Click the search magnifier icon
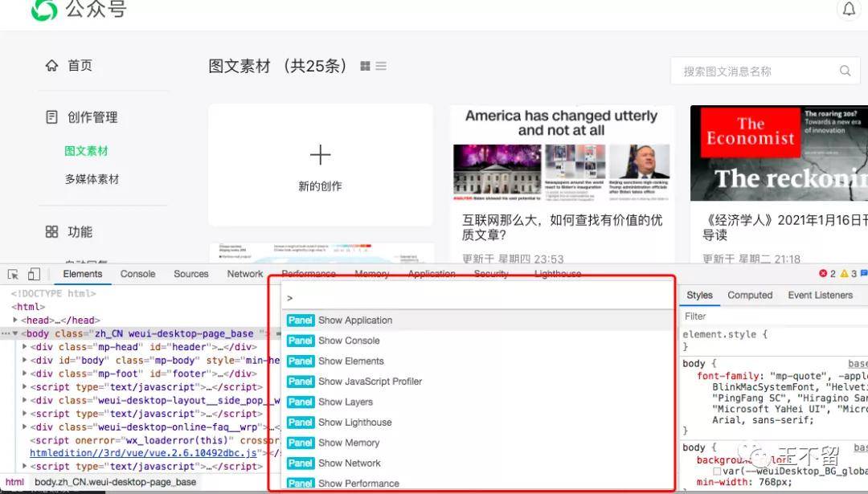The image size is (868, 494). tap(845, 71)
